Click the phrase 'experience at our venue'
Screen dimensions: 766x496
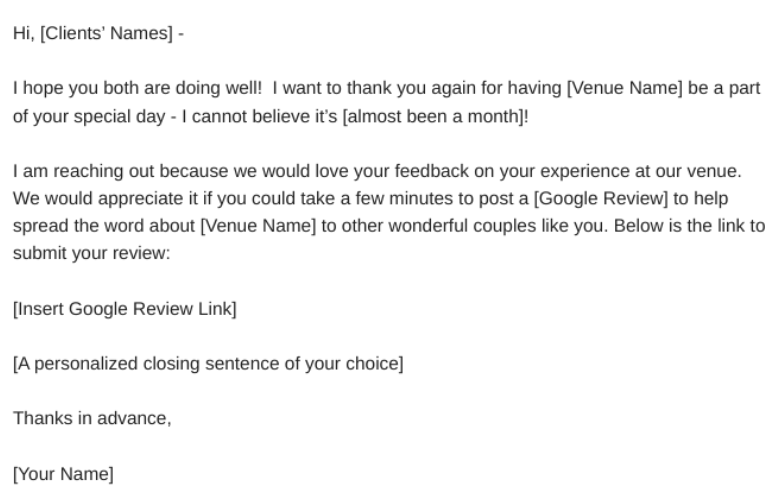coord(640,171)
